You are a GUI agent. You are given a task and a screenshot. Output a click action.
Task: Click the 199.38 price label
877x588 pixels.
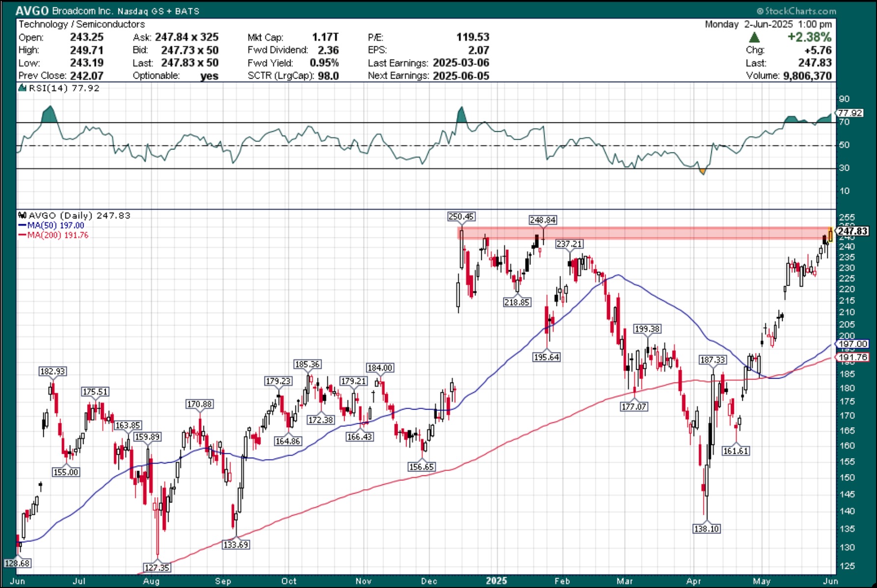point(647,328)
